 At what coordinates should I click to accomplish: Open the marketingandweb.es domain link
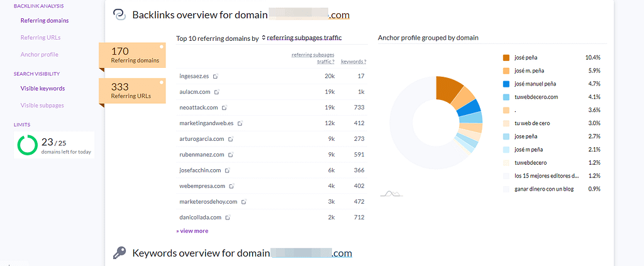[x=206, y=123]
